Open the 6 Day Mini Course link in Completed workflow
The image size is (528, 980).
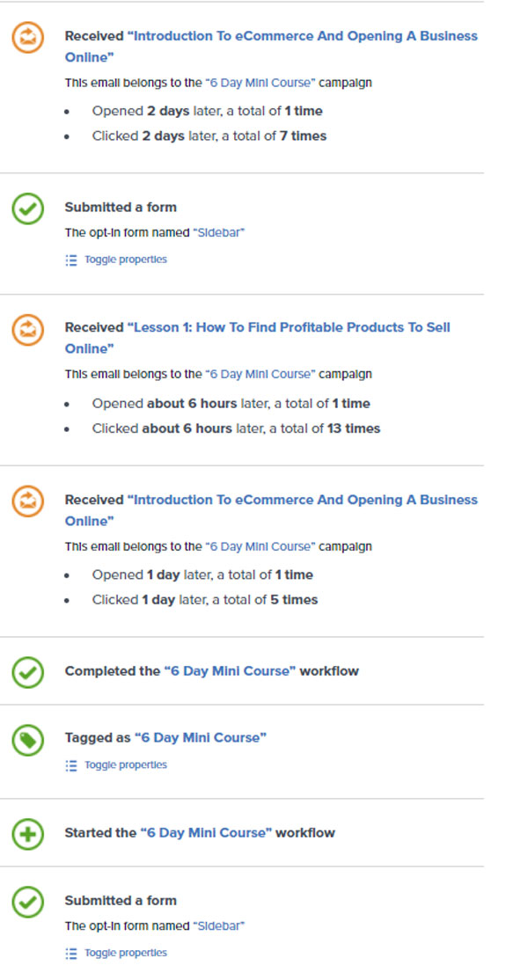[x=230, y=671]
